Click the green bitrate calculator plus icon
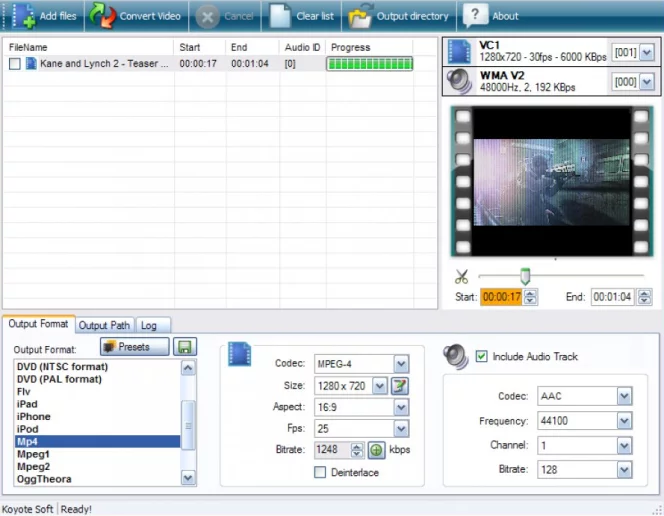Screen dimensions: 664x516 [x=376, y=450]
